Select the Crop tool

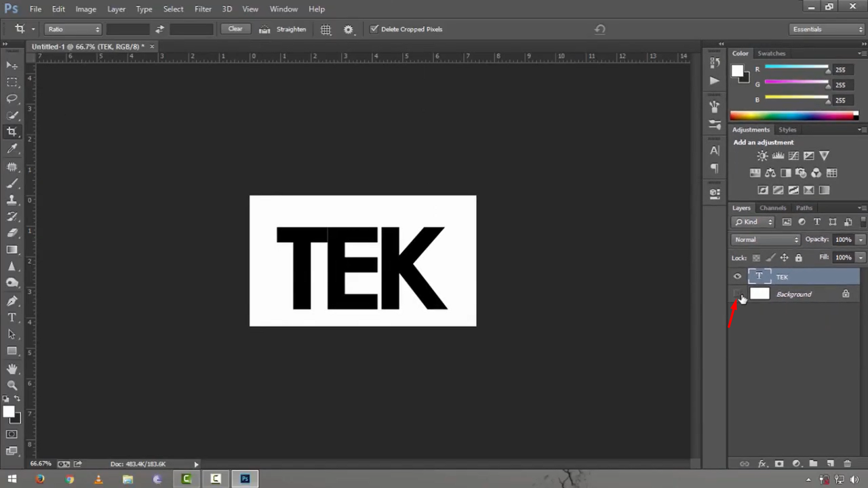[12, 131]
